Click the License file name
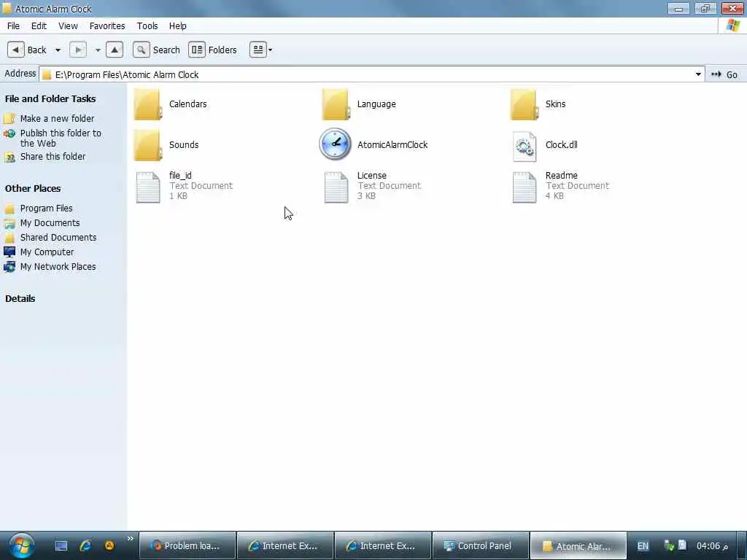747x560 pixels. point(371,175)
